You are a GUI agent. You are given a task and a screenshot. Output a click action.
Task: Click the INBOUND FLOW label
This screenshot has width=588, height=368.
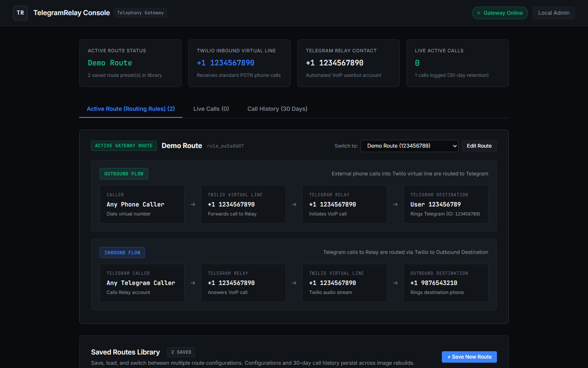point(122,253)
